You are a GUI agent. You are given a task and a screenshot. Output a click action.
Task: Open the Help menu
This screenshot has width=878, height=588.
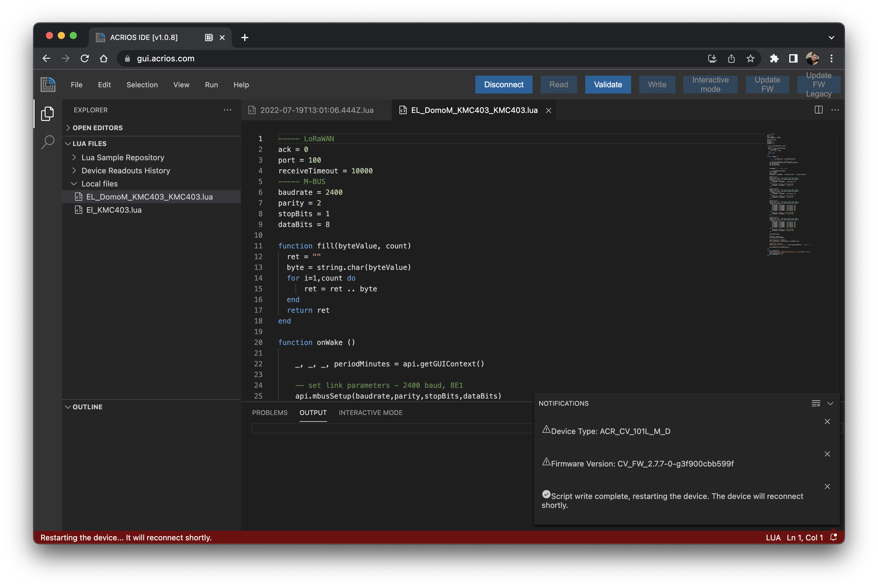pyautogui.click(x=241, y=85)
